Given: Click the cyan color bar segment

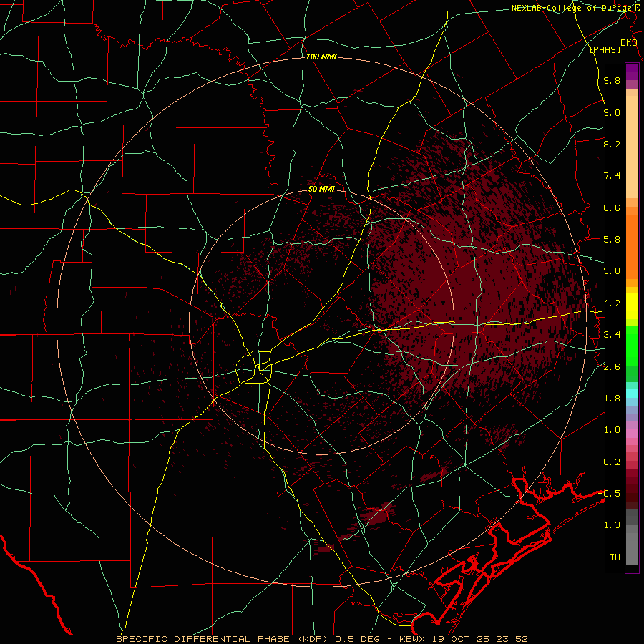Looking at the screenshot, I should [632, 394].
